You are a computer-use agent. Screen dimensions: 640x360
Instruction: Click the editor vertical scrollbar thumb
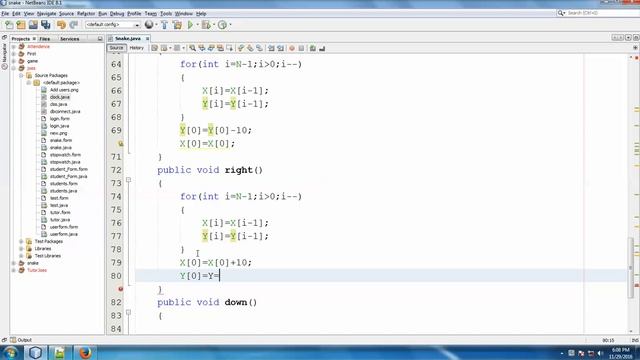631,267
